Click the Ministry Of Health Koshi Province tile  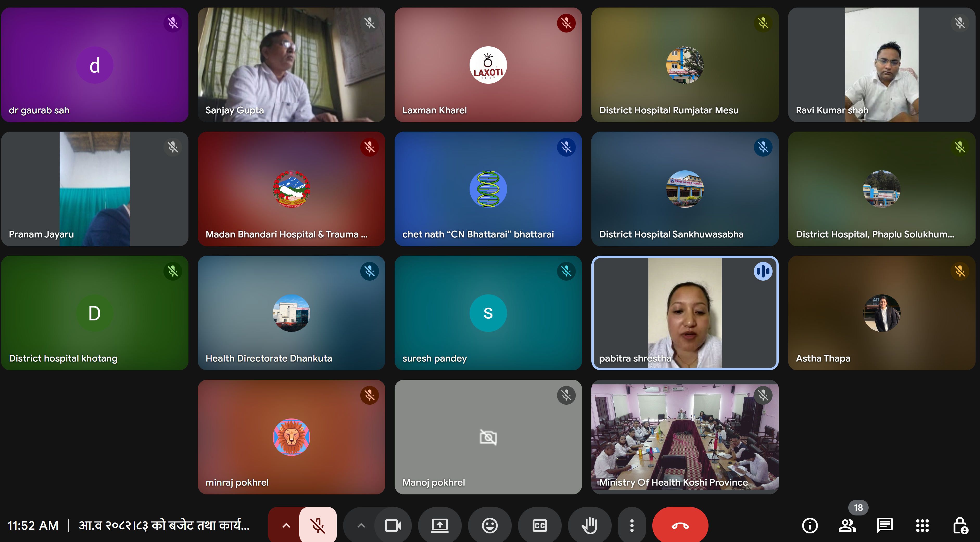(x=684, y=437)
